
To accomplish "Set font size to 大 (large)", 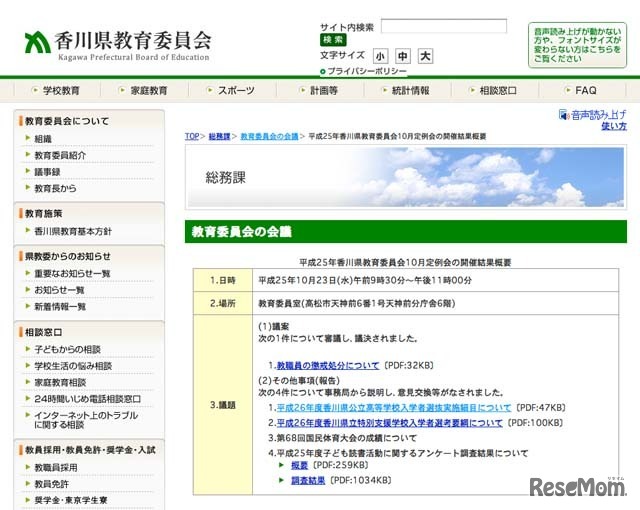I will 425,56.
